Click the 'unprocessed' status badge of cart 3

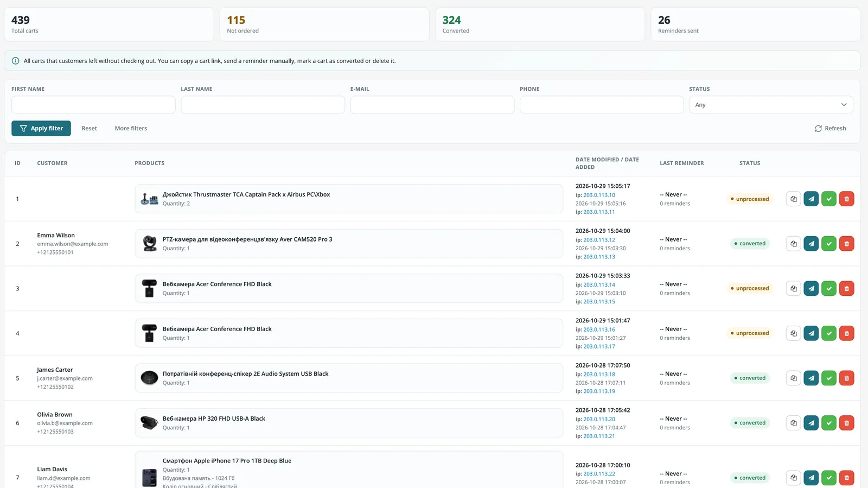click(750, 288)
